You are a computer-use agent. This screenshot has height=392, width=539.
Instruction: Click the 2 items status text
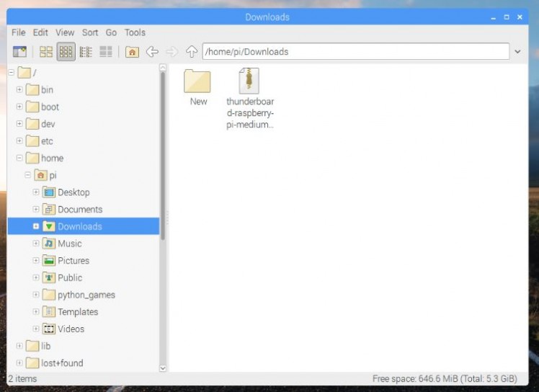22,378
